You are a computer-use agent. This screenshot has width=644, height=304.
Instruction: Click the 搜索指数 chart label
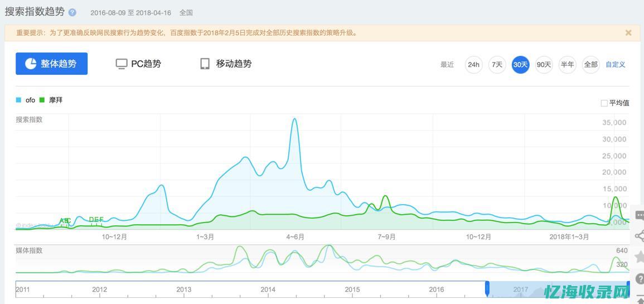coord(29,119)
